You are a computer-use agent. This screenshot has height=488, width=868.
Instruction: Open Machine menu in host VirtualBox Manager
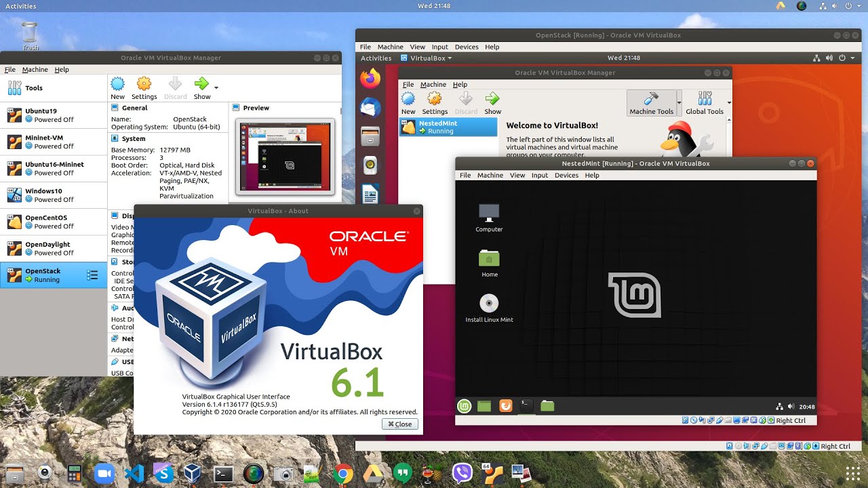click(x=35, y=69)
